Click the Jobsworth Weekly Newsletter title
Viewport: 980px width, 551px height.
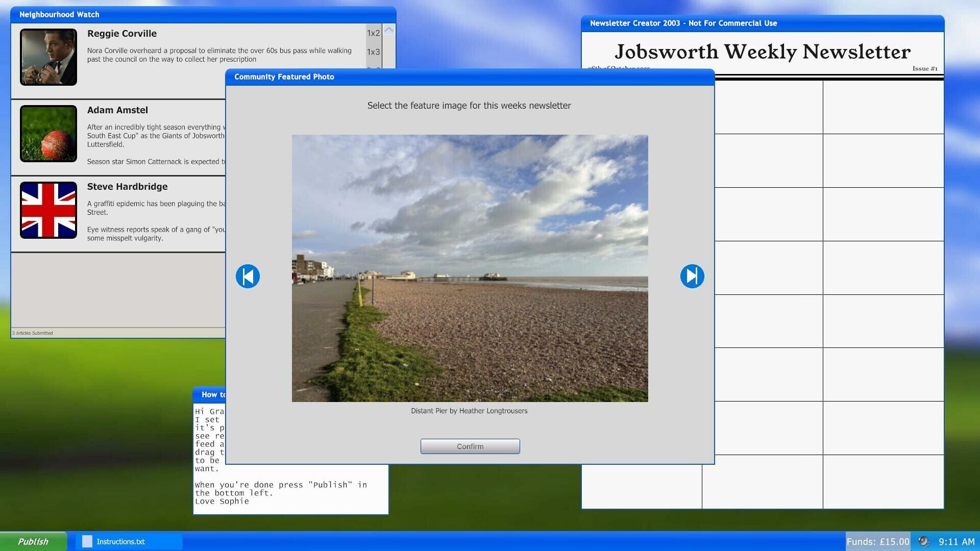pyautogui.click(x=763, y=52)
